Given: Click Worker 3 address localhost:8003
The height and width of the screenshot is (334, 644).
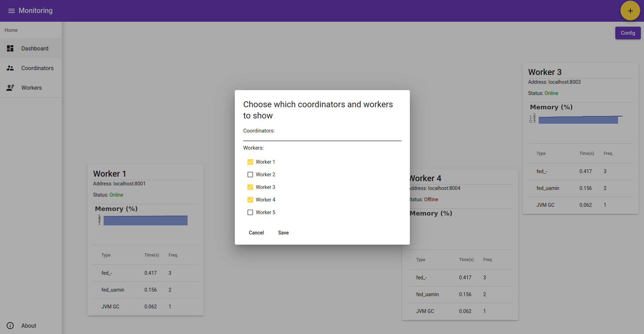Looking at the screenshot, I should [554, 82].
